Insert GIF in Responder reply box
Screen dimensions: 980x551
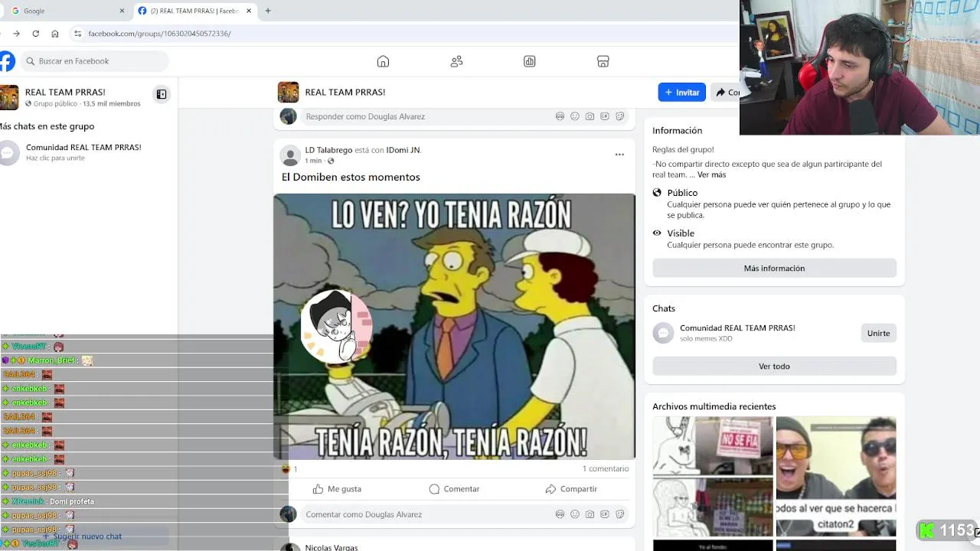tap(605, 116)
